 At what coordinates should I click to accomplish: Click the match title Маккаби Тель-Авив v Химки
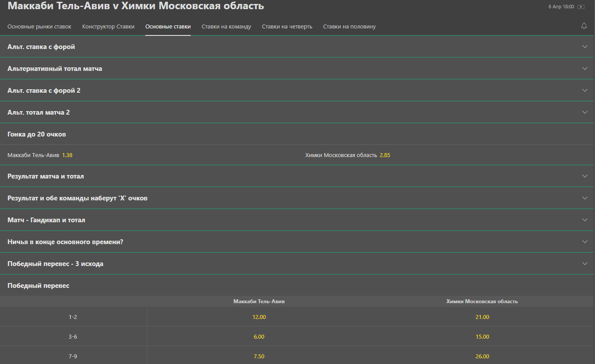[136, 6]
